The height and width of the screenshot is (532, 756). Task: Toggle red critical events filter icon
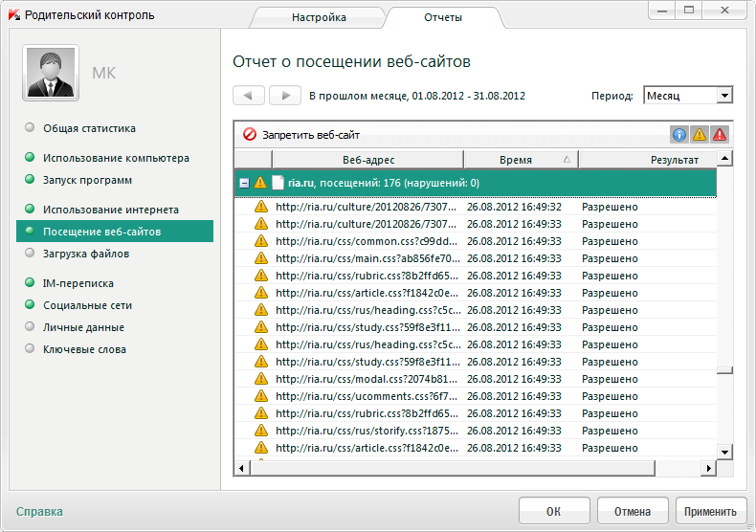tap(720, 135)
